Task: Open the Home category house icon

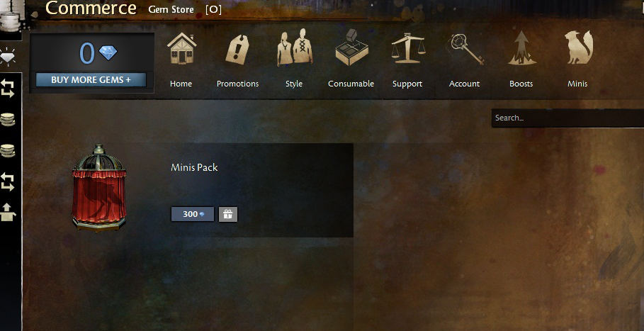Action: click(x=181, y=48)
